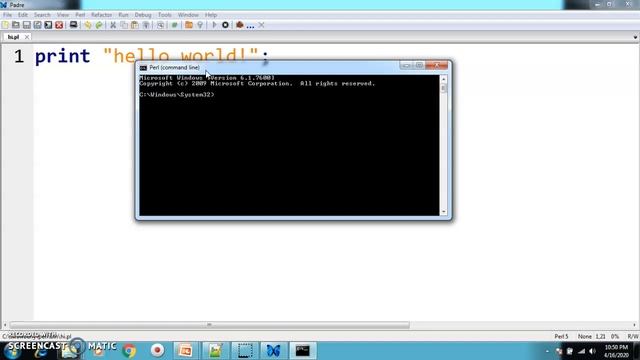Open Google Chrome from the taskbar
640x360 pixels.
point(129,351)
